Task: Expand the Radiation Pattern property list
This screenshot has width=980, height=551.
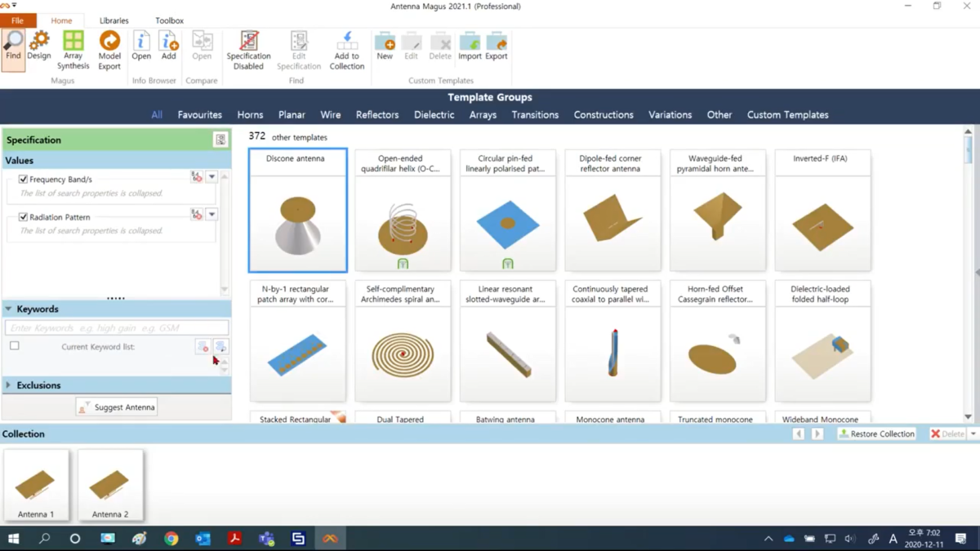Action: [212, 215]
